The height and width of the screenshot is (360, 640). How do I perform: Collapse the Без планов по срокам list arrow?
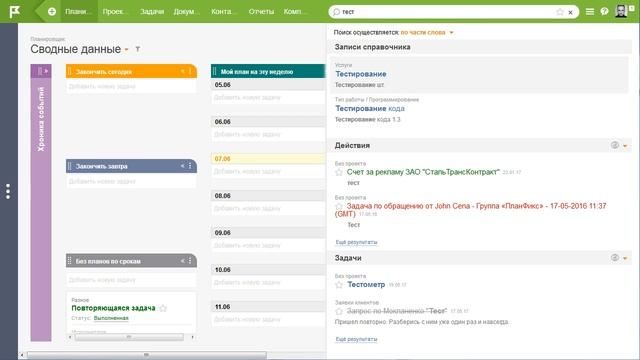coord(182,261)
